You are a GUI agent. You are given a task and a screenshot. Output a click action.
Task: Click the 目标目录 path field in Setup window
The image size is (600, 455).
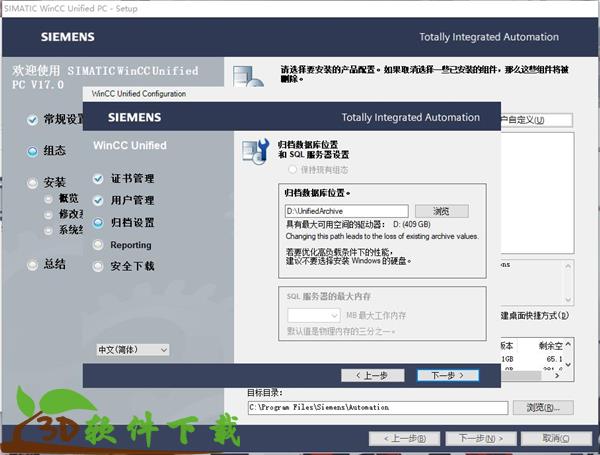pyautogui.click(x=378, y=408)
